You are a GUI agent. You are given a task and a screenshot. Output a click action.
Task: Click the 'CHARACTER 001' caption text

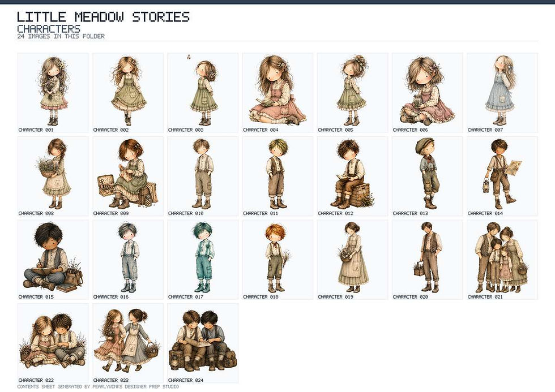tap(36, 130)
